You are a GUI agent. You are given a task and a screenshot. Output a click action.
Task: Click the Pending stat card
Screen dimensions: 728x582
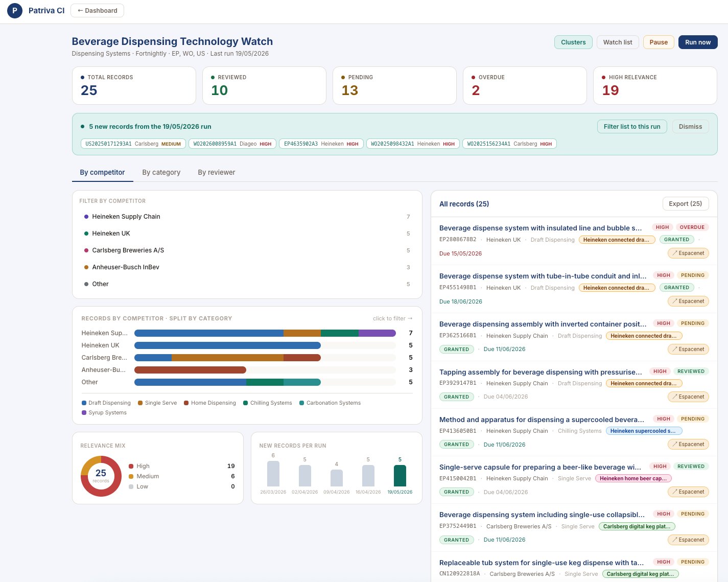(x=394, y=85)
